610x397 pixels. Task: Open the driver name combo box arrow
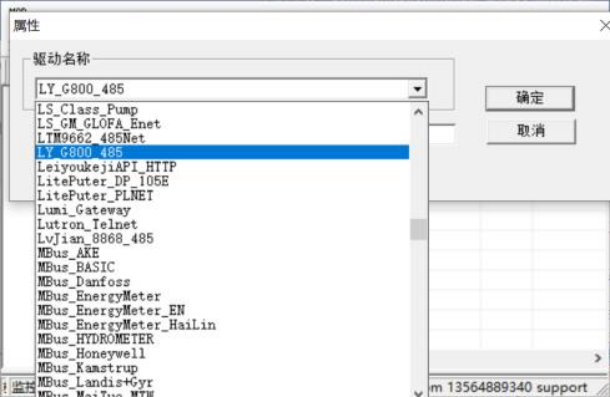[x=417, y=89]
